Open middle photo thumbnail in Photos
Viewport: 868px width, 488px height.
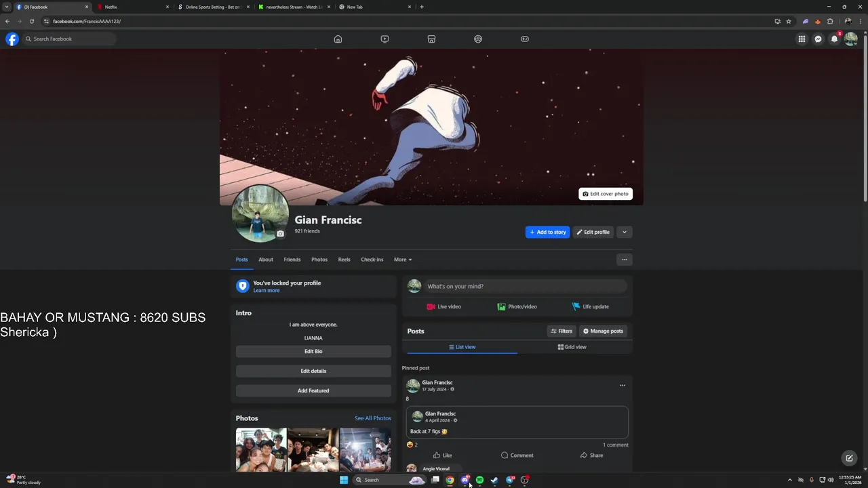pyautogui.click(x=313, y=449)
